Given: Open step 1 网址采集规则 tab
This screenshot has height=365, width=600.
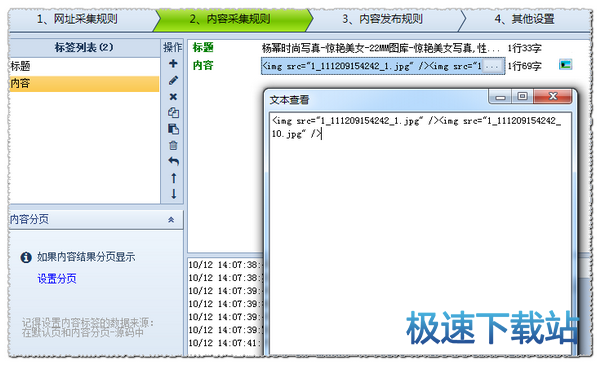Looking at the screenshot, I should 77,19.
